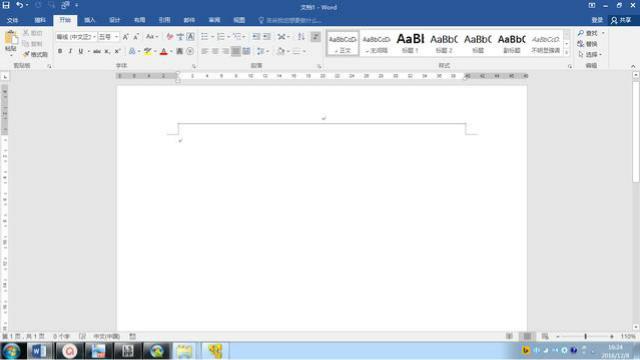Click the zoom slider handle

(x=585, y=336)
